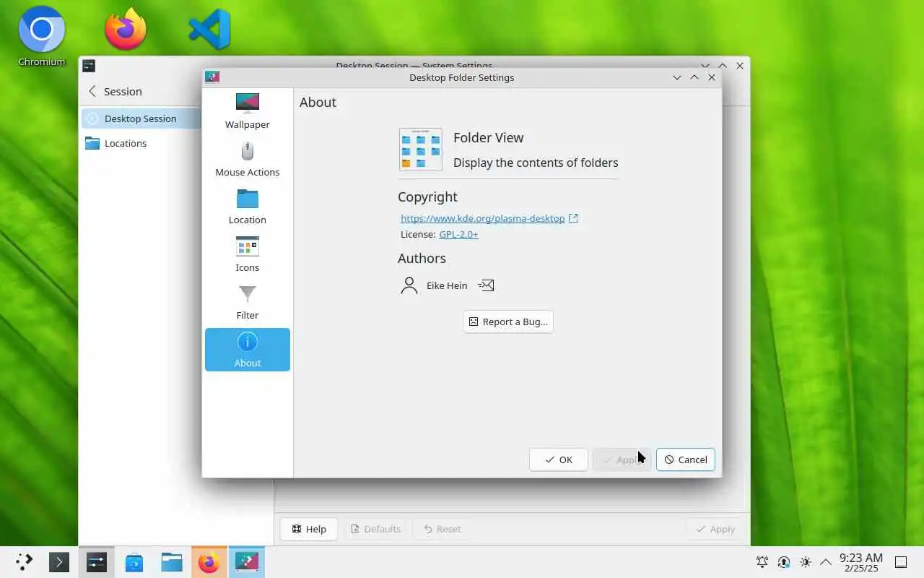Open the kde.org plasma-desktop link

(x=482, y=218)
